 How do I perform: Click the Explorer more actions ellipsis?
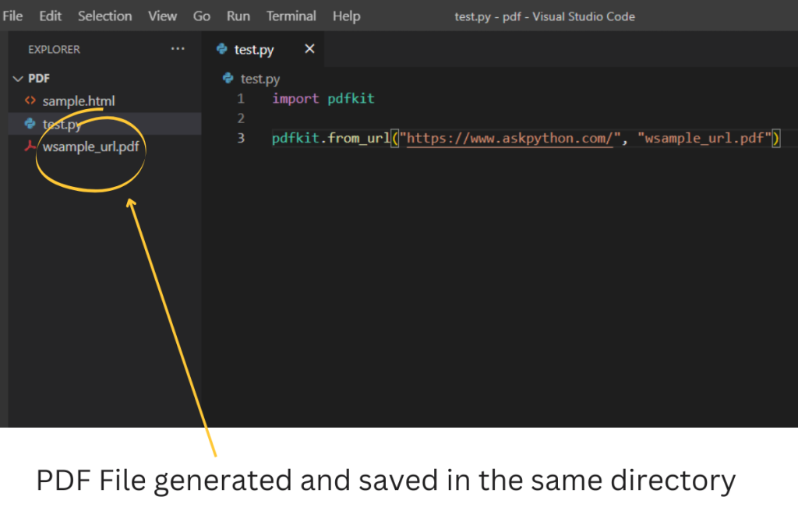tap(178, 49)
